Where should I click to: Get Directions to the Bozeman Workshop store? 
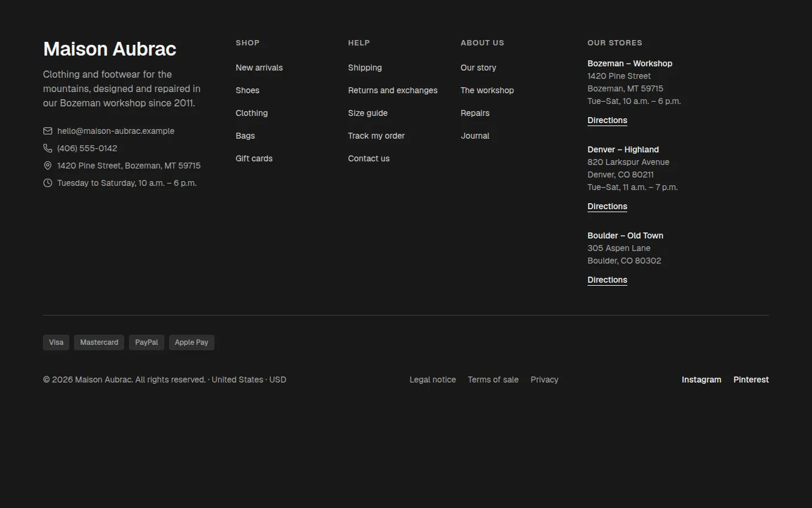[607, 120]
